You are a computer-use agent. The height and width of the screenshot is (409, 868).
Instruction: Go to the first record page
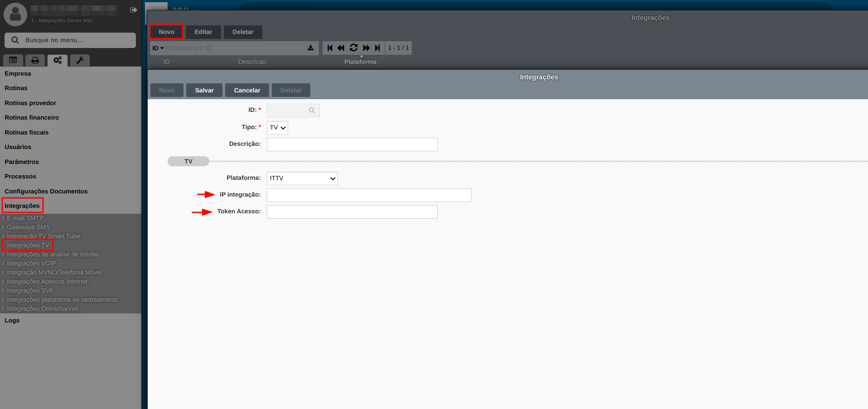click(x=330, y=48)
